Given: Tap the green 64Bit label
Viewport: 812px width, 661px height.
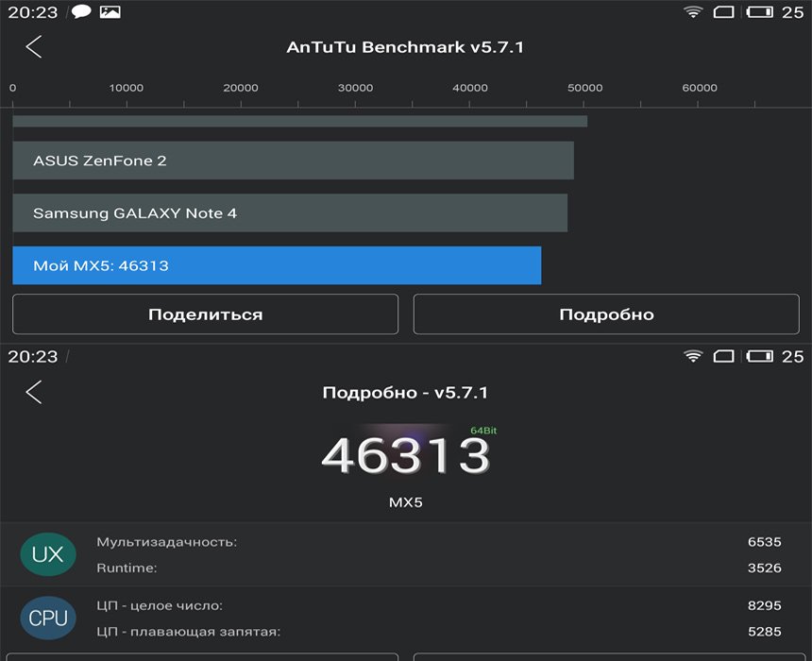Looking at the screenshot, I should pyautogui.click(x=483, y=431).
